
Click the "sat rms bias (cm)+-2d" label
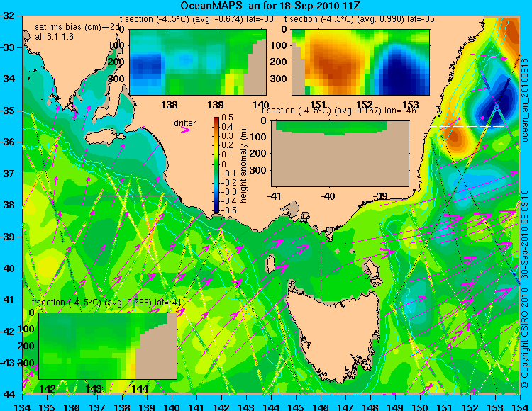[x=78, y=28]
